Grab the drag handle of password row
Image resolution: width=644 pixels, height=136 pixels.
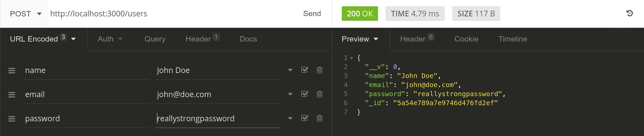(x=12, y=119)
